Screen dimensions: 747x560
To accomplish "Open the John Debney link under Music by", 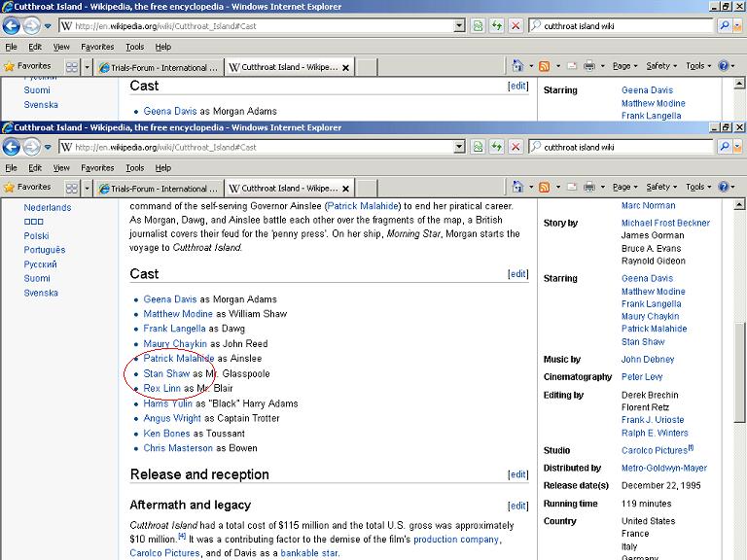I will point(648,360).
